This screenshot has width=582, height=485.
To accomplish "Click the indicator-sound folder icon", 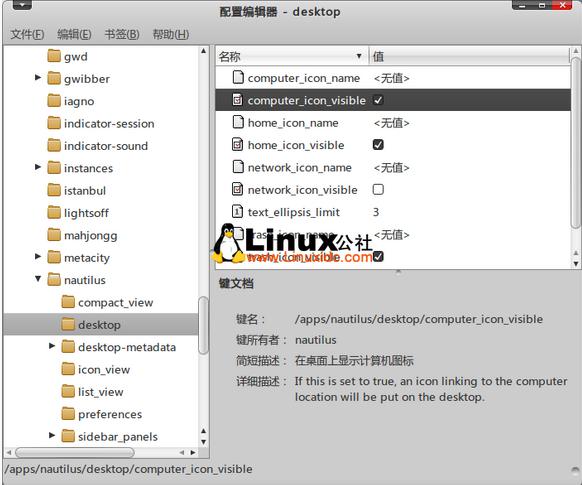I will [54, 145].
